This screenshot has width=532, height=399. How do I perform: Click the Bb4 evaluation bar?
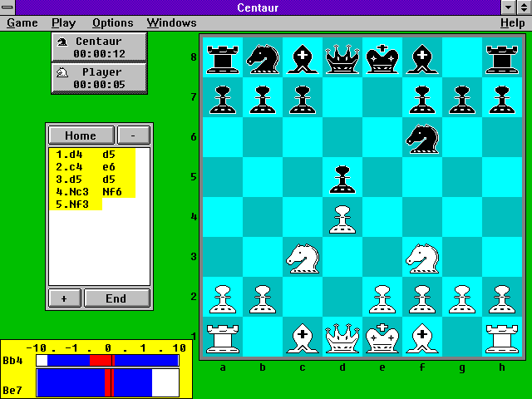click(107, 361)
